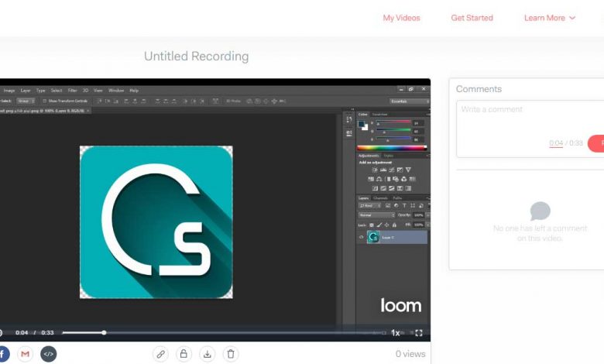Close the open document tab

88,111
